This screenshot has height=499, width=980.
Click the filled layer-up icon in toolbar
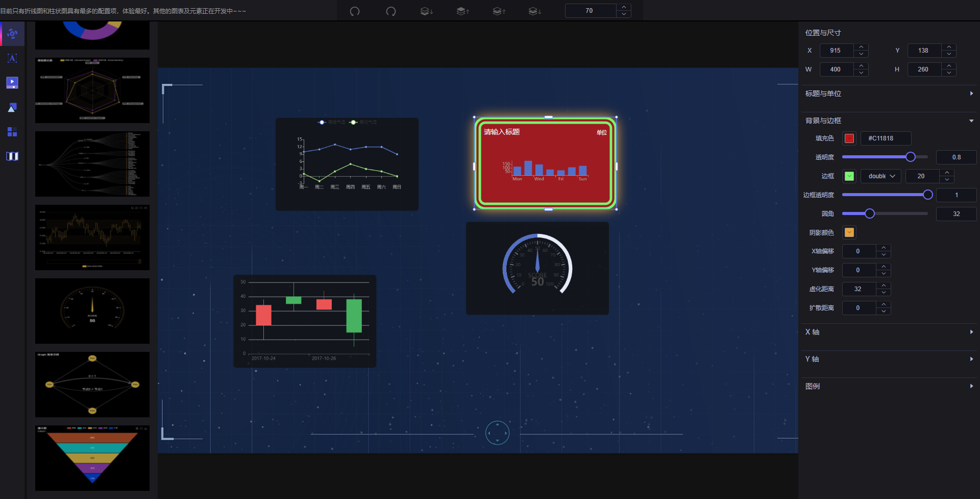(463, 11)
